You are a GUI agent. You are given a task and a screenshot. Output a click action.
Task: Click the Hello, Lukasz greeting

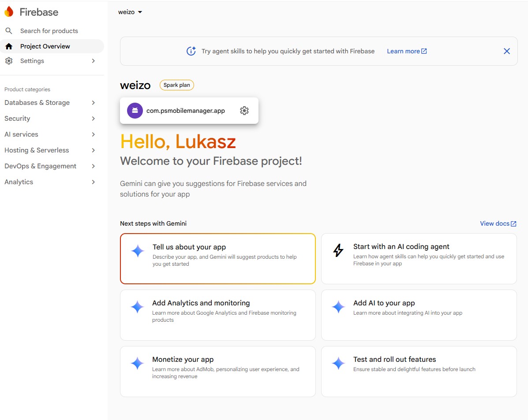(178, 141)
